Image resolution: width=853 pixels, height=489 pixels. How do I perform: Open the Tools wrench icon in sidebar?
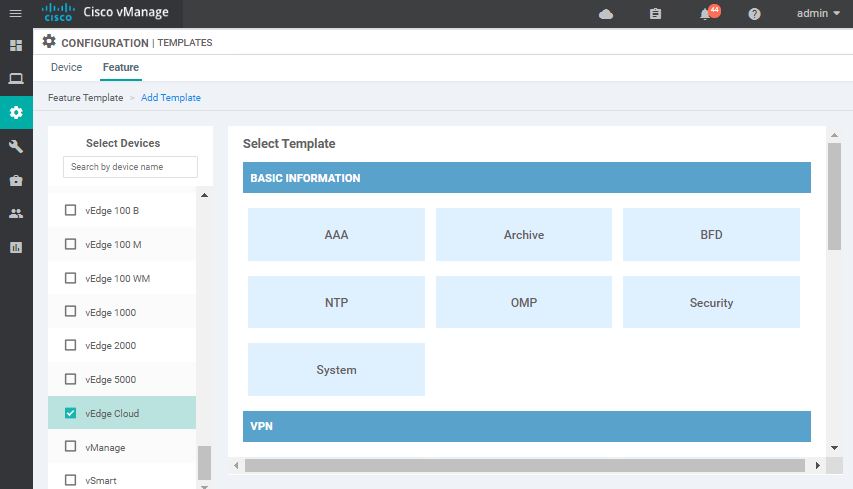(x=16, y=146)
